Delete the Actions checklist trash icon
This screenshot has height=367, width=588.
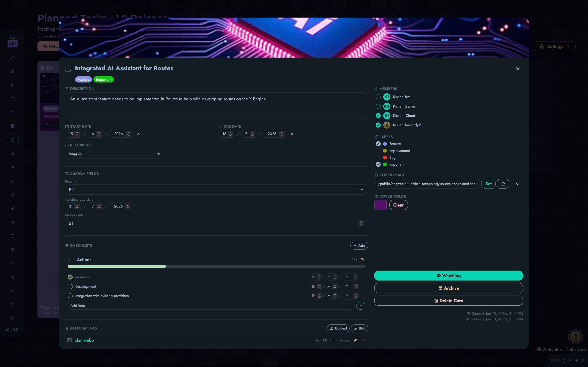click(x=362, y=260)
